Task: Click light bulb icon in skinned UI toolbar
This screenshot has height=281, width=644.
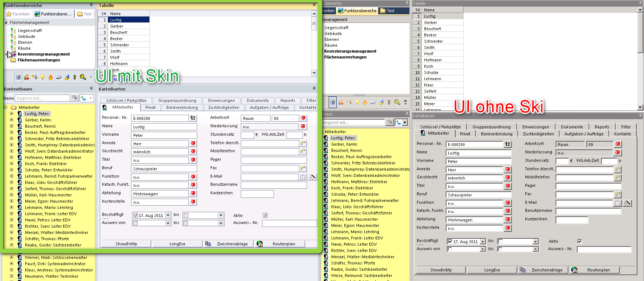Action: tap(43, 77)
